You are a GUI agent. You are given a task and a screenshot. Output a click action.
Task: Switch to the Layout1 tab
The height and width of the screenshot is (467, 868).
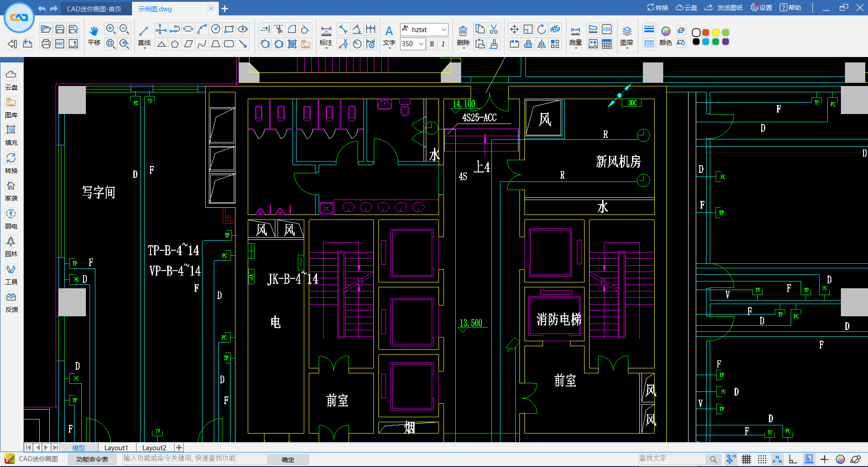[116, 448]
